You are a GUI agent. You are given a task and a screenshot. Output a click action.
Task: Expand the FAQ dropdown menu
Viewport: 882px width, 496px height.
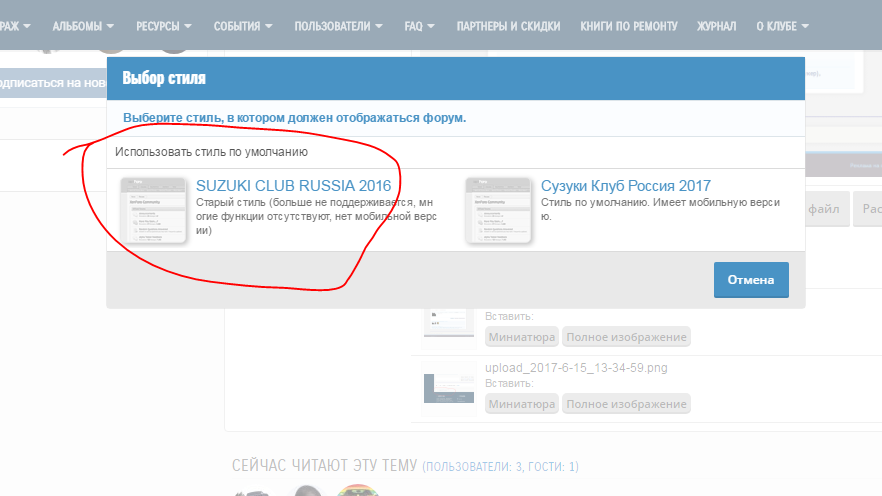click(420, 25)
